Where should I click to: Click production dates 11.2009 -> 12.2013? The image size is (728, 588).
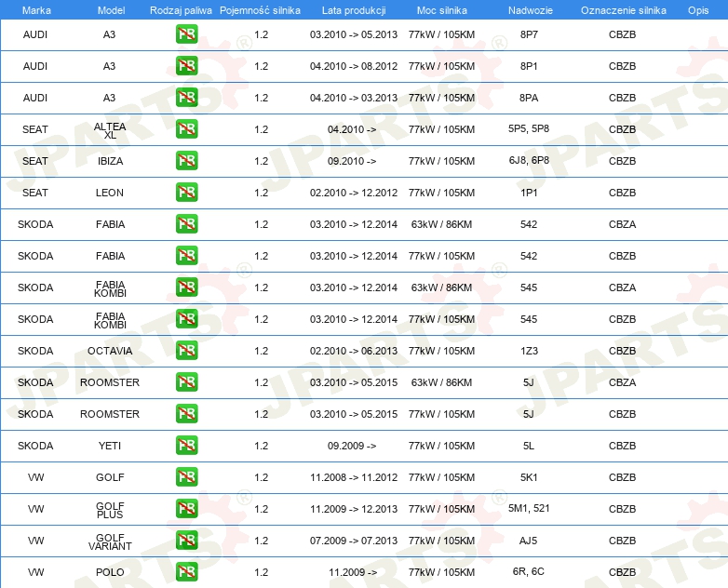click(x=354, y=509)
